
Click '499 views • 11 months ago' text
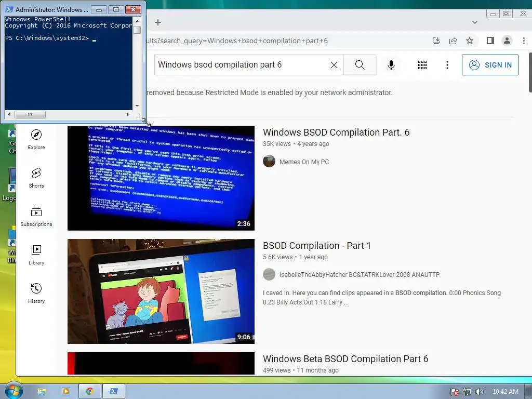301,370
